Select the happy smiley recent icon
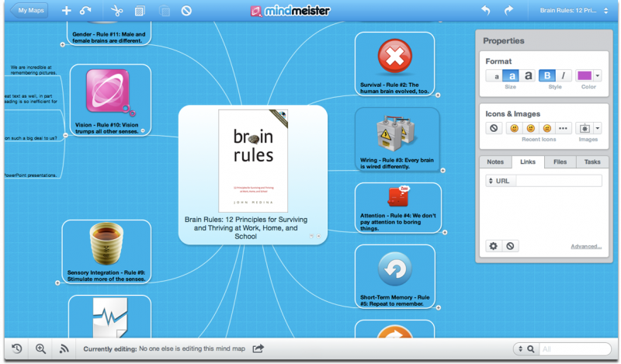621x364 pixels. point(514,128)
